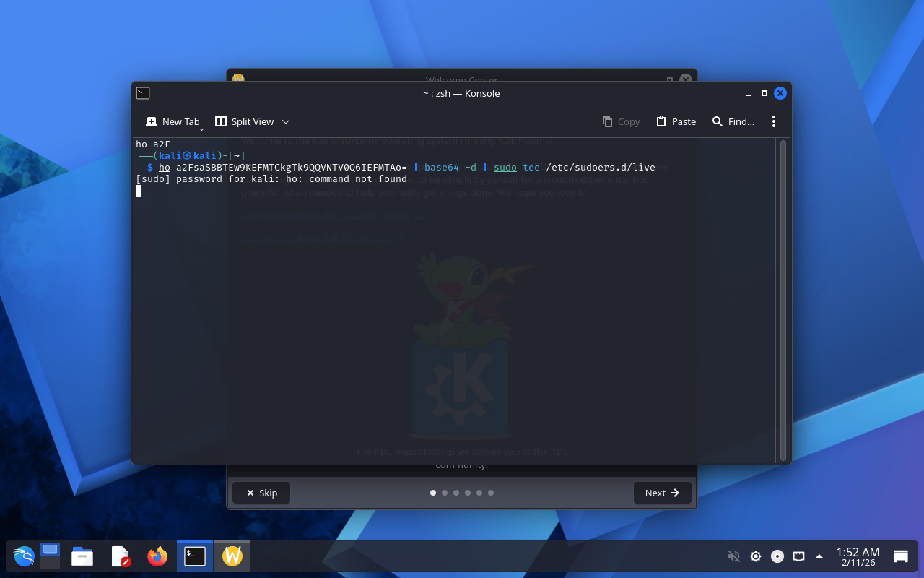This screenshot has width=924, height=578.
Task: Click Next in the Welcome Center
Action: 662,493
